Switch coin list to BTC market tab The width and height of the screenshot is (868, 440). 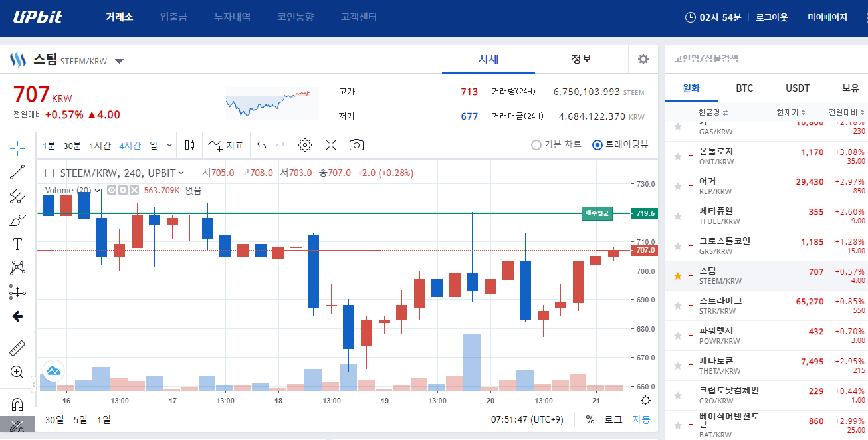(744, 88)
